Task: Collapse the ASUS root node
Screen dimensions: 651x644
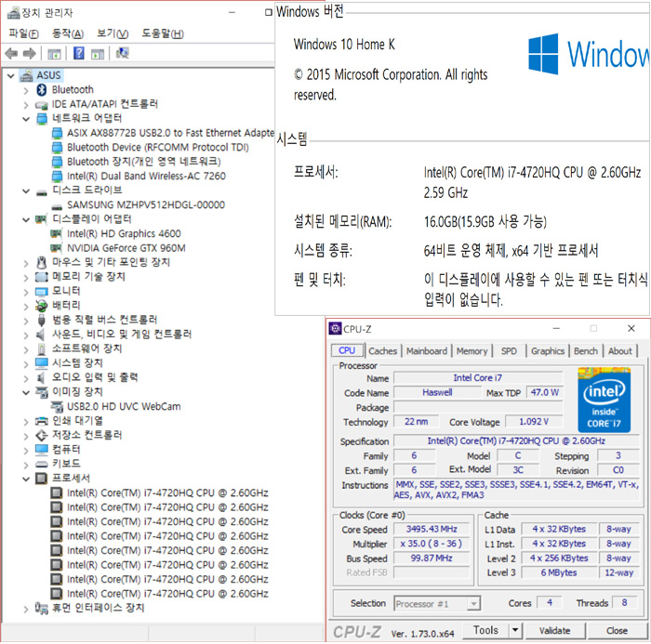Action: coord(11,76)
